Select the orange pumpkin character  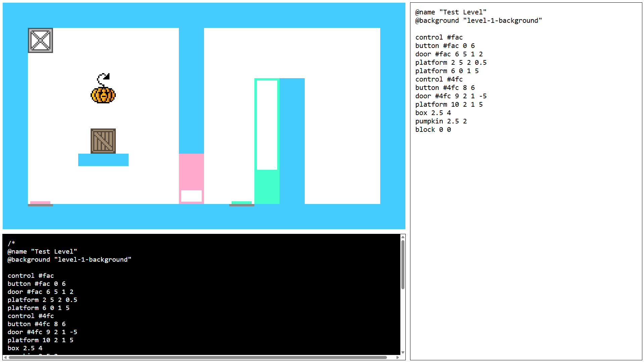click(103, 95)
